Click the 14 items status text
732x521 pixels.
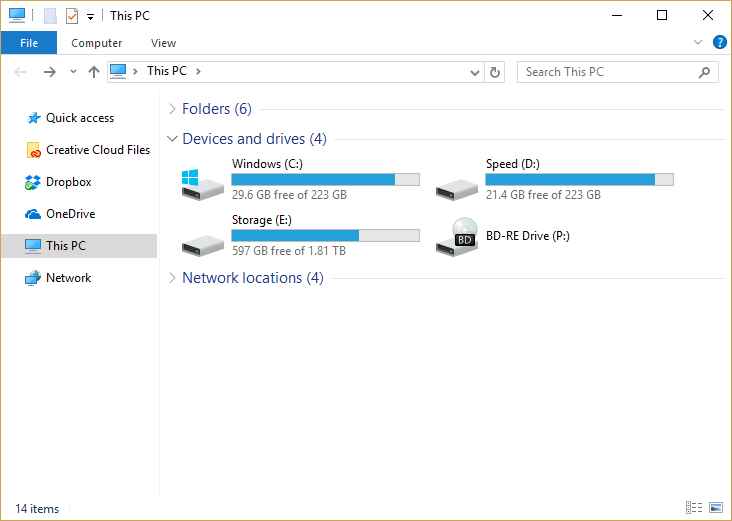37,509
